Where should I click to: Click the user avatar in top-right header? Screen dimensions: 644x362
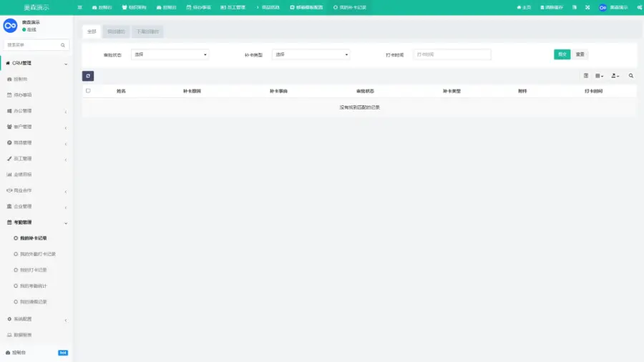(602, 7)
